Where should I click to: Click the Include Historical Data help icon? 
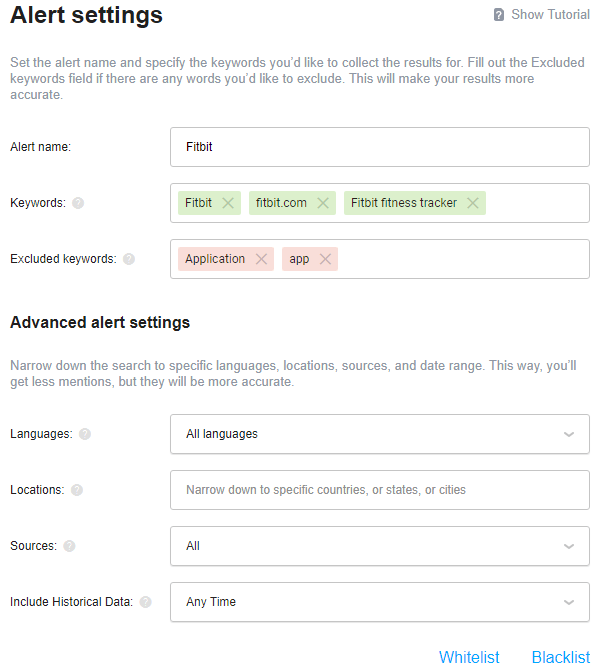point(146,602)
